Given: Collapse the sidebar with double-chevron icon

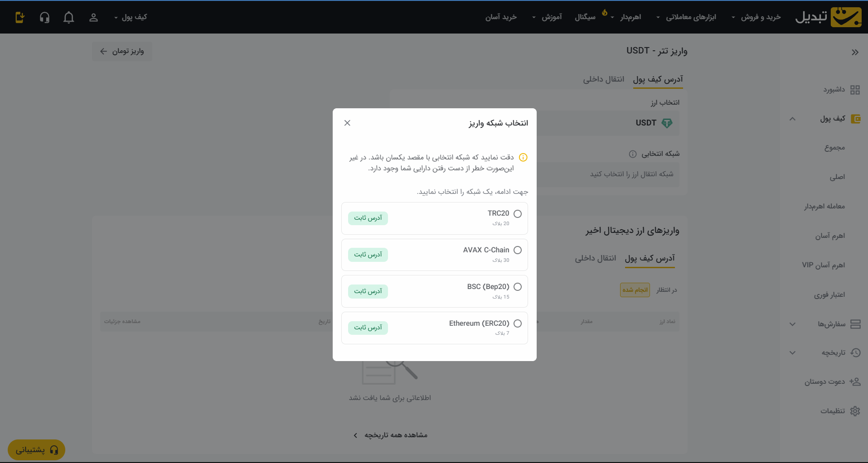Looking at the screenshot, I should pos(855,52).
